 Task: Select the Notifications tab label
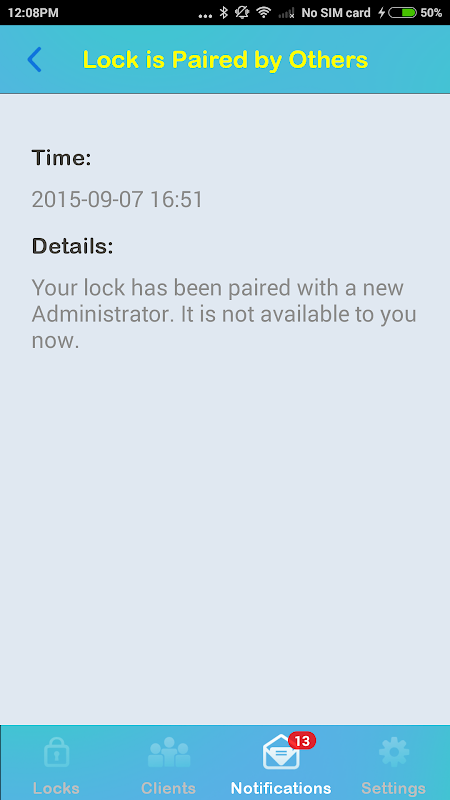click(281, 788)
